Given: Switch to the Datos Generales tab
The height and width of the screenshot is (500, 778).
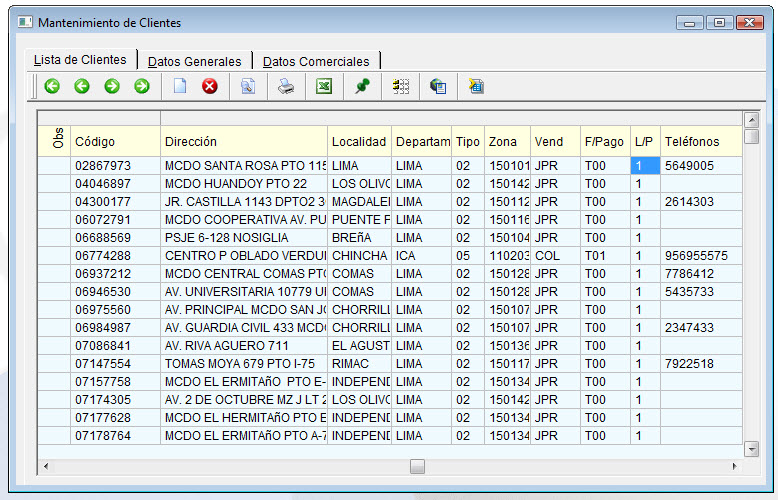Looking at the screenshot, I should pos(194,61).
